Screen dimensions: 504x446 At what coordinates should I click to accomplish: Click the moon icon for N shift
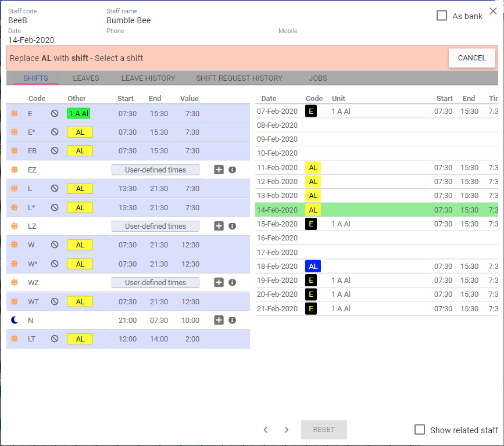pos(15,320)
